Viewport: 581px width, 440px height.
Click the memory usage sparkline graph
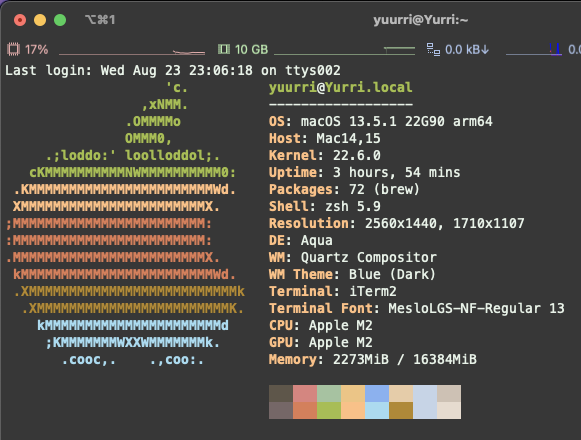345,50
